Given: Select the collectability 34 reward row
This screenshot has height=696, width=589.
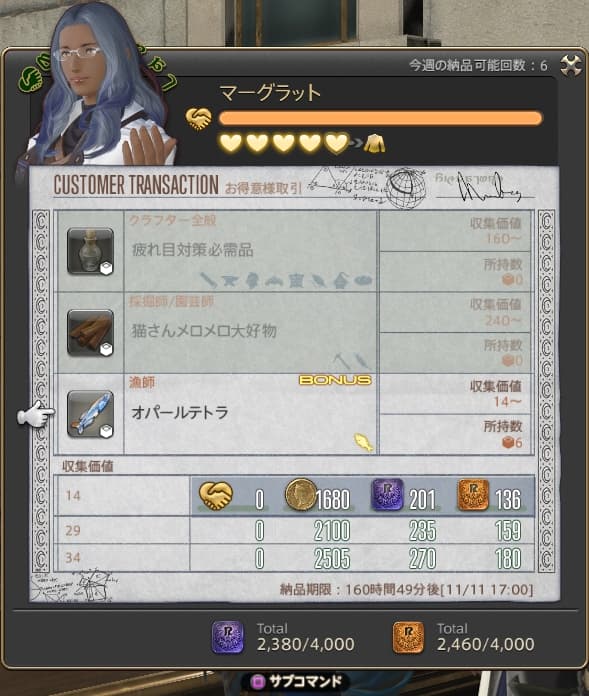Looking at the screenshot, I should tap(294, 558).
